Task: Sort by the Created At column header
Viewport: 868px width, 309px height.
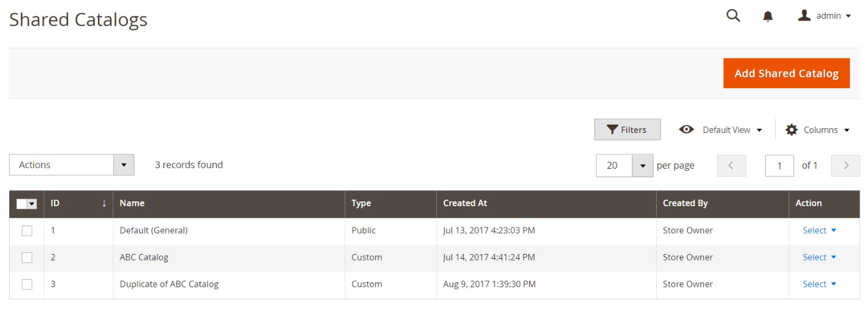Action: (465, 203)
